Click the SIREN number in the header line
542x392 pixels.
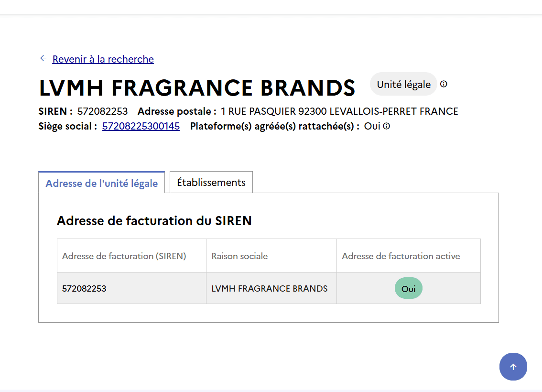[102, 111]
